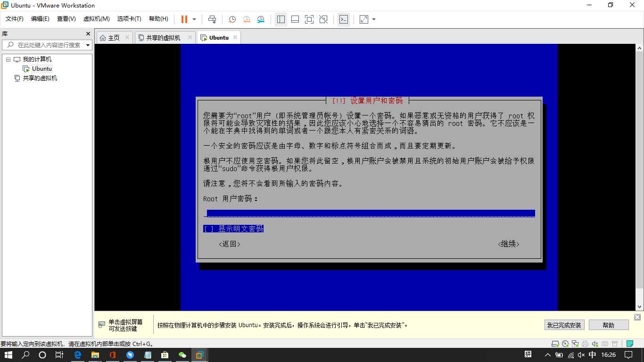
Task: Click the vertical scrollbar up arrow
Action: [640, 48]
